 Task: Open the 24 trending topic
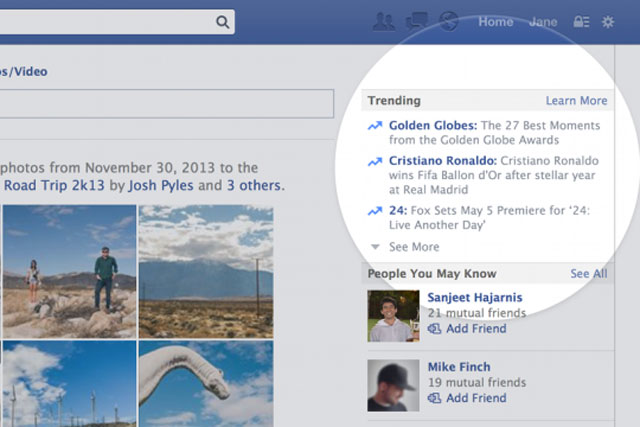(x=398, y=211)
